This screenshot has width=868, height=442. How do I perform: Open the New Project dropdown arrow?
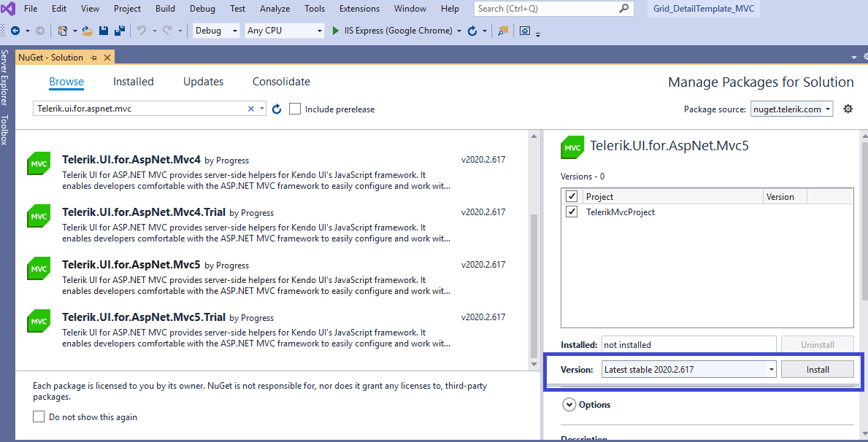pos(75,31)
